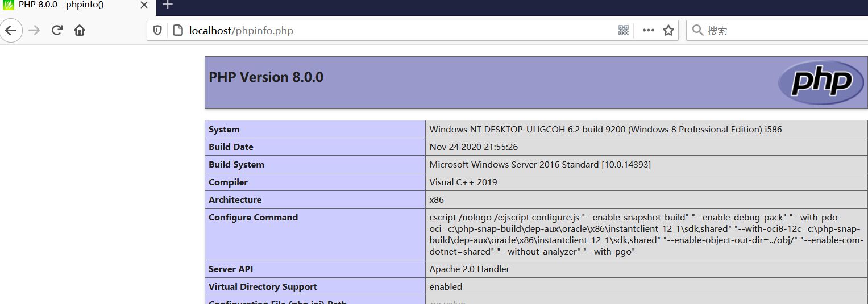Click the Compiler row label
Screen dimensions: 868x304
pos(228,182)
